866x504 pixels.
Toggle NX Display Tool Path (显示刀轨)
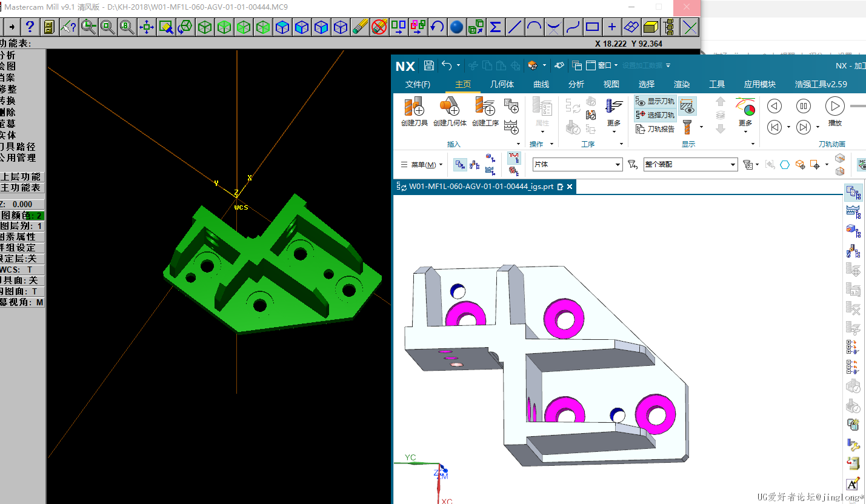pos(655,101)
